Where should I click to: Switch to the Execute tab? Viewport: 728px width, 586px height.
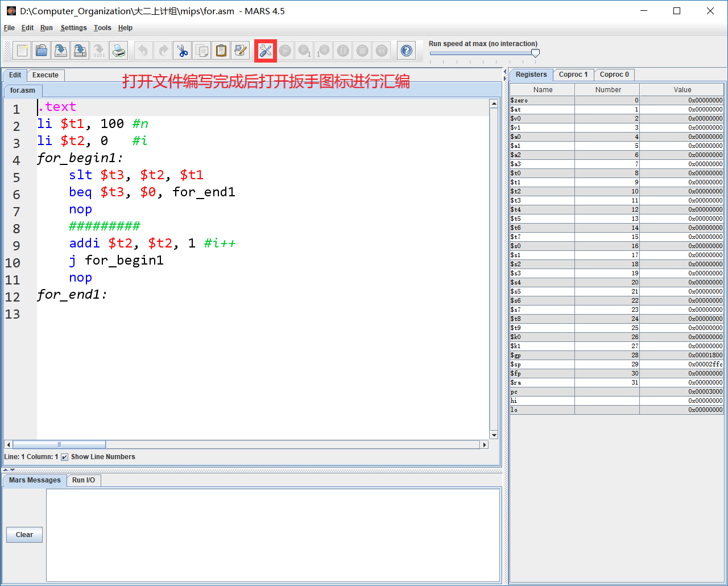point(45,75)
